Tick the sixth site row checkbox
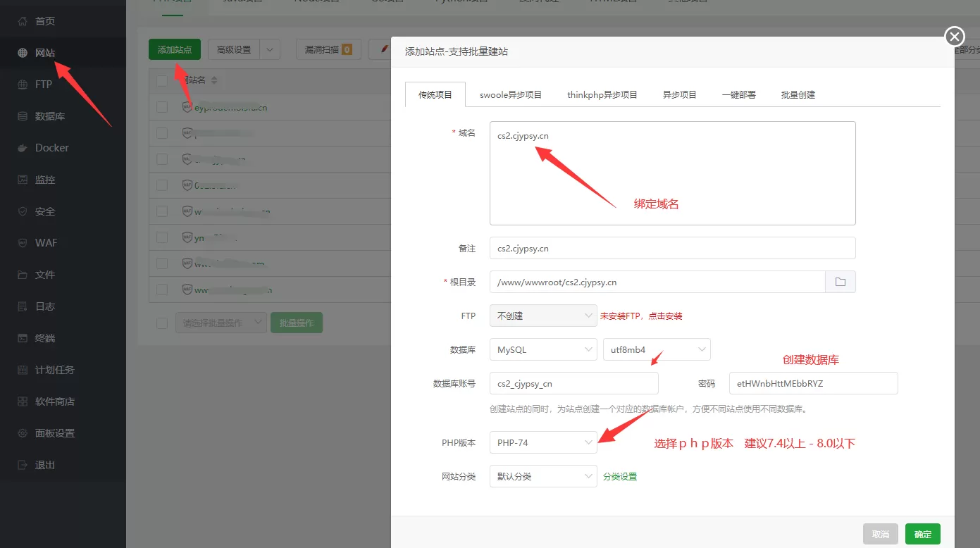The width and height of the screenshot is (980, 548). coord(162,237)
